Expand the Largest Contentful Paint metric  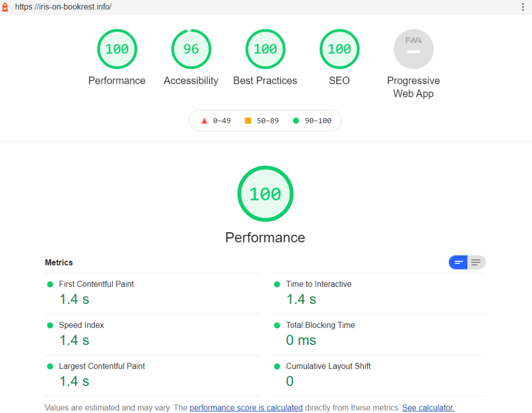click(x=102, y=366)
